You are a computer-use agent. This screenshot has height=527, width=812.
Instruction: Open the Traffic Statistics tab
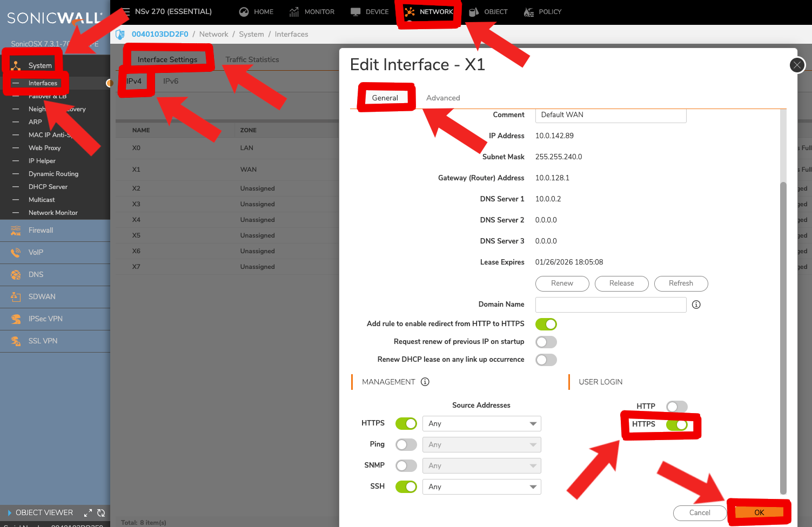pos(252,59)
